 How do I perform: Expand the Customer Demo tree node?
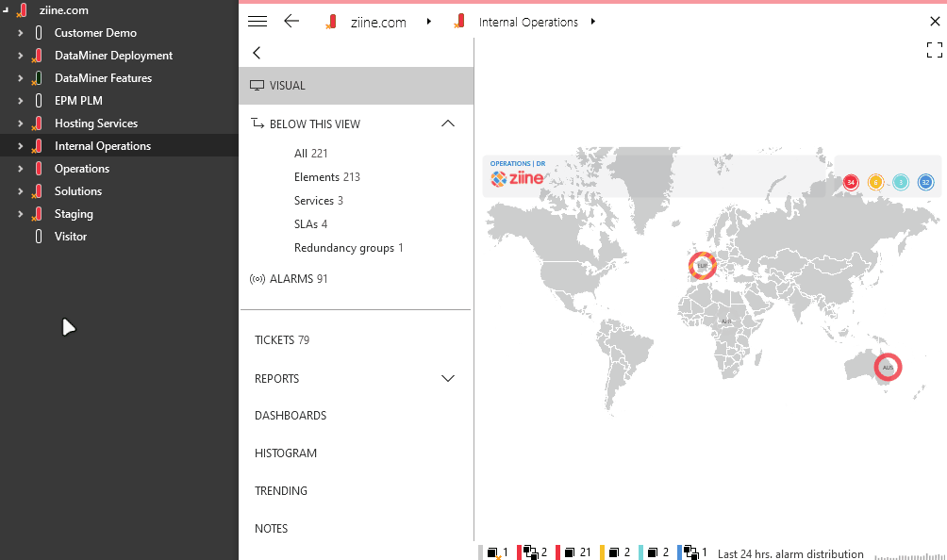tap(21, 33)
